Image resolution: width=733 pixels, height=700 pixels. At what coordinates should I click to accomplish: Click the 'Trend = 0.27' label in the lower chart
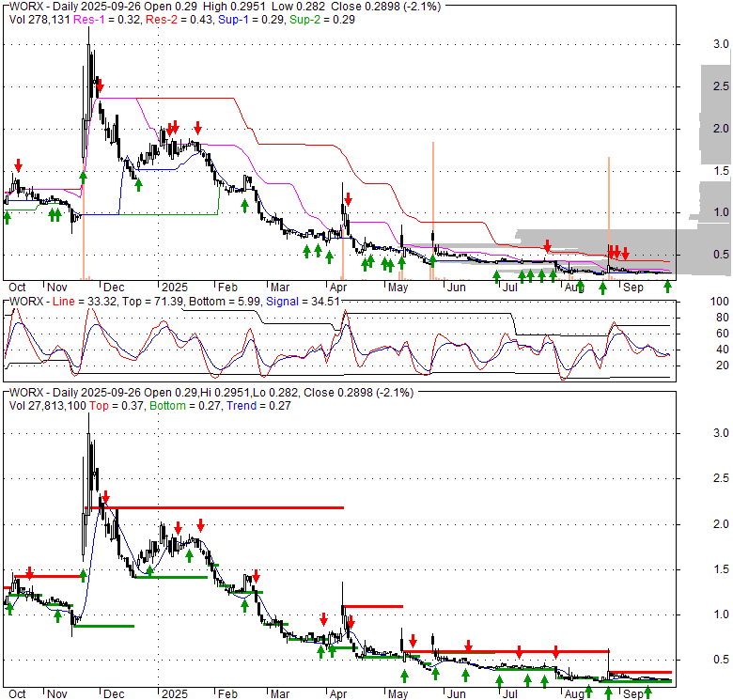coord(258,406)
